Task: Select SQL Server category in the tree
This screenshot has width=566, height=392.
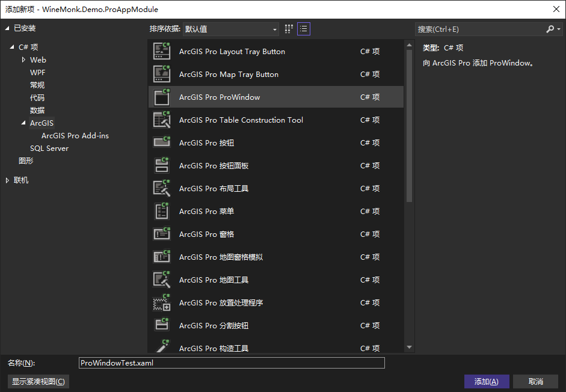Action: click(x=49, y=148)
